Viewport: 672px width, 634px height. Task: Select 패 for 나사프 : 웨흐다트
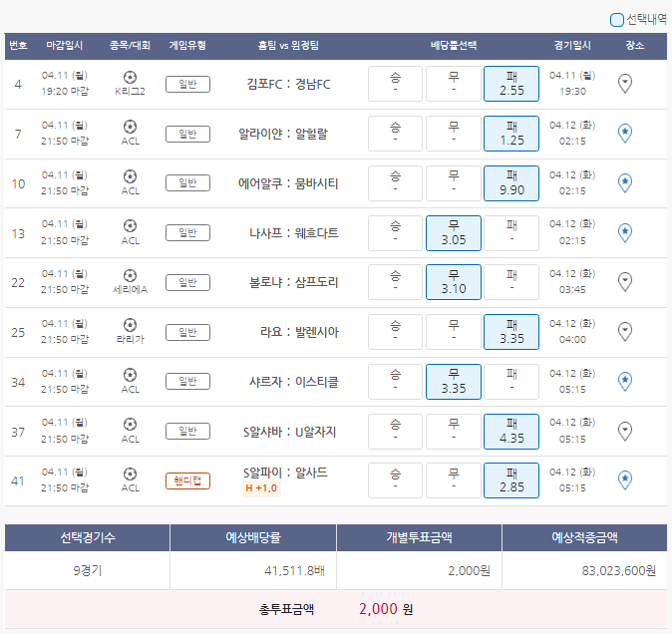pyautogui.click(x=511, y=233)
